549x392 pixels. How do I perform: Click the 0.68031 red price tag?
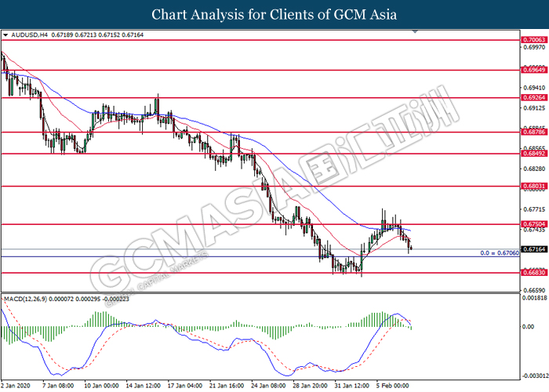(533, 186)
